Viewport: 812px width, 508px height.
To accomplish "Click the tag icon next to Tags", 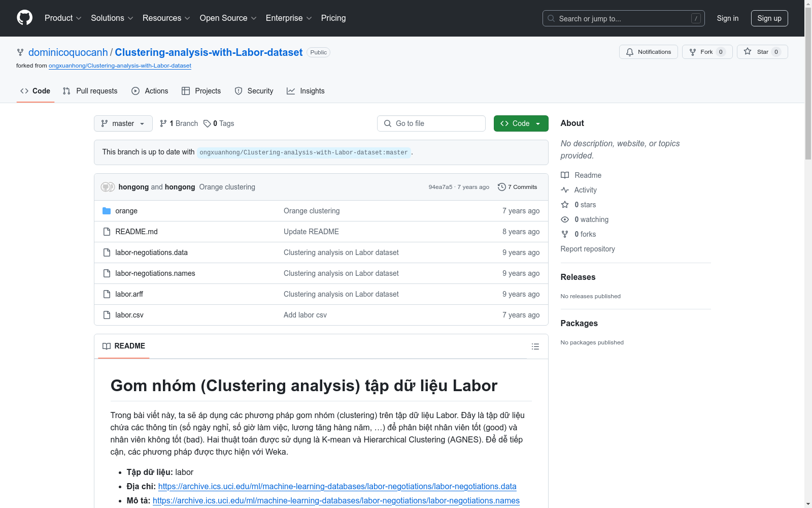I will tap(207, 123).
